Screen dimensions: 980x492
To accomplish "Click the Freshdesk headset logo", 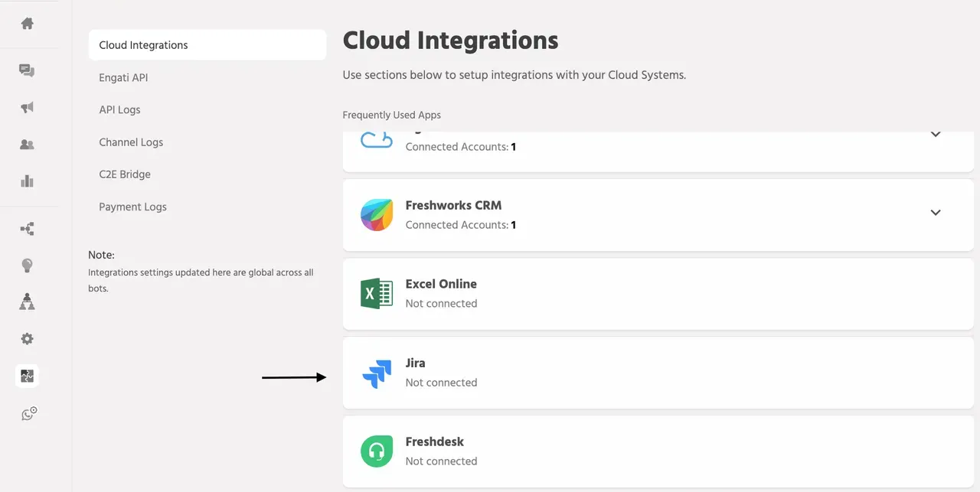I will [377, 451].
